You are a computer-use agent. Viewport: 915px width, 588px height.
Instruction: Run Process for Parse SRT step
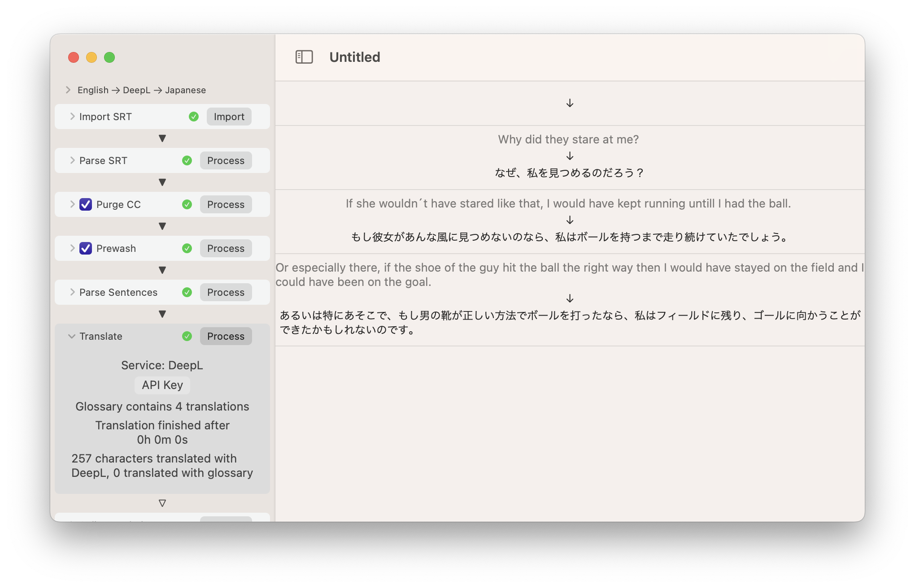pos(226,160)
